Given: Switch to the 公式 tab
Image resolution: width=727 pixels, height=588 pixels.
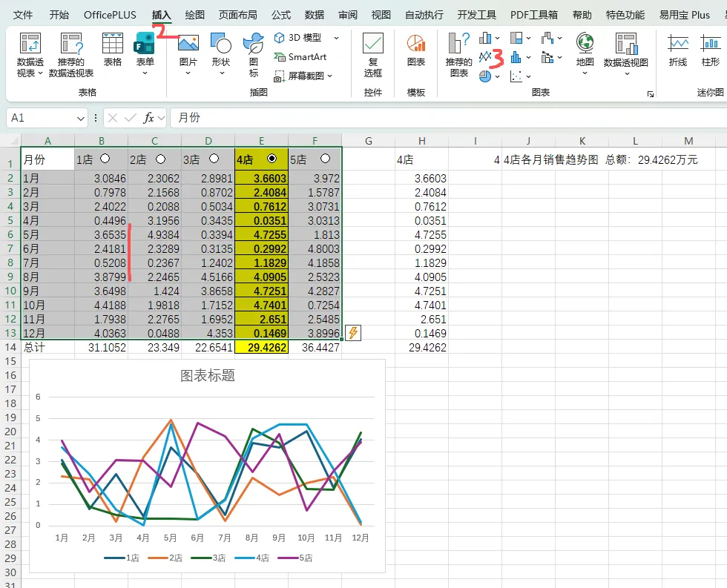Looking at the screenshot, I should coord(281,15).
